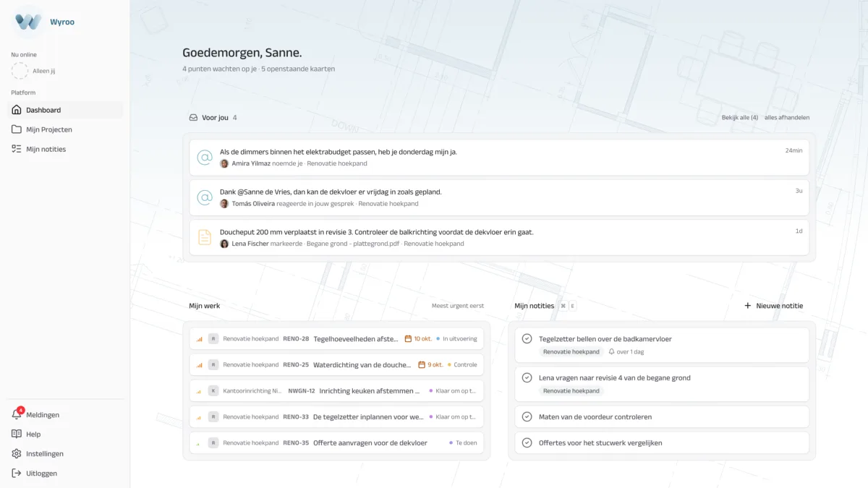Click mention icon on Tomás Oliveira message

[x=205, y=197]
